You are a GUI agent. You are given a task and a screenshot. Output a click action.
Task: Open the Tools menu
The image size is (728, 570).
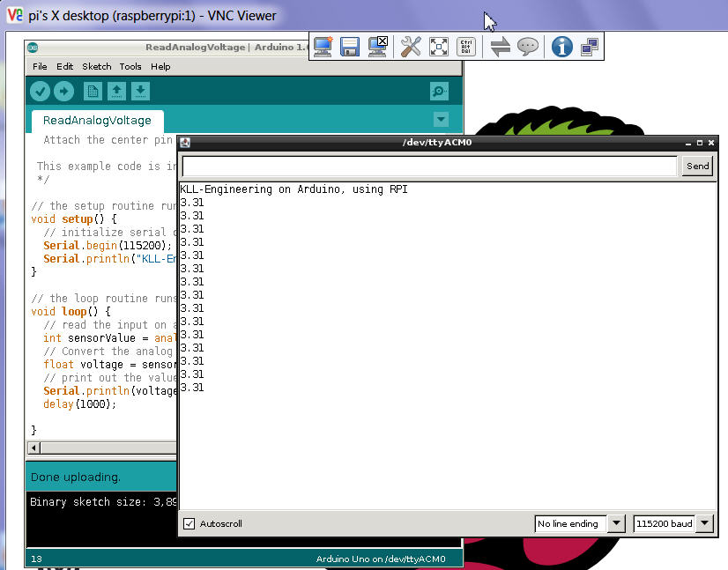(130, 66)
